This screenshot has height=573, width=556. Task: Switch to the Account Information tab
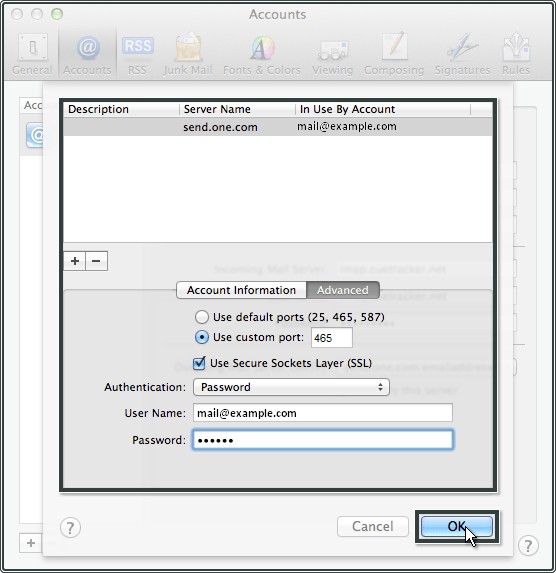(241, 290)
